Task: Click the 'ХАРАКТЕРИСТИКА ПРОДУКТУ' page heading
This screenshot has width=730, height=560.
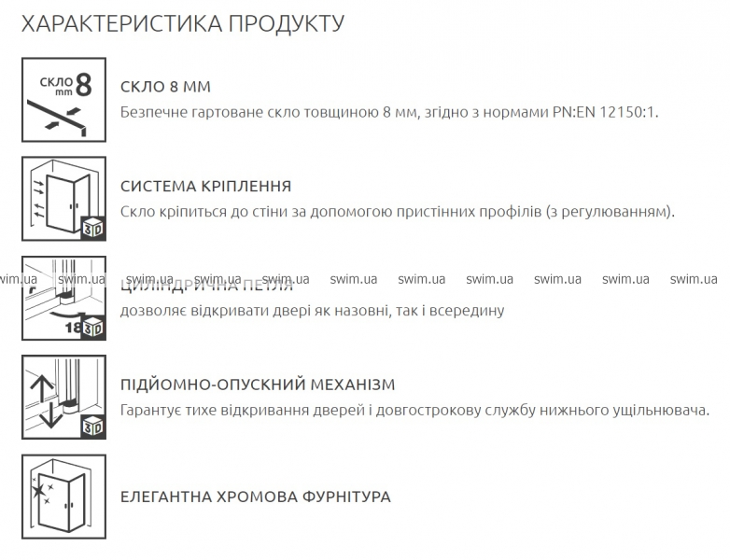Action: coord(182,23)
